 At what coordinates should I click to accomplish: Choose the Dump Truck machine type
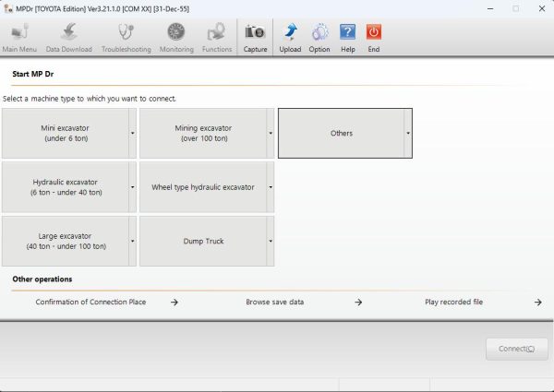203,242
